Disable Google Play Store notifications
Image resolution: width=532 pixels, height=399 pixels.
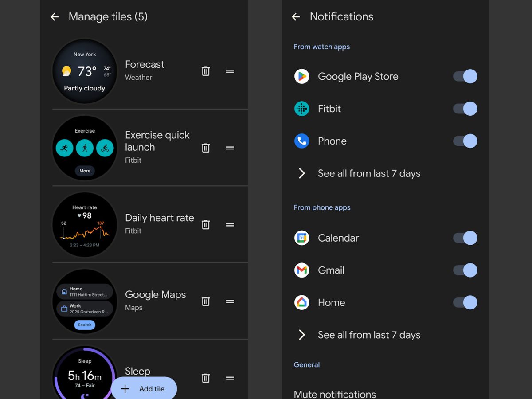(465, 76)
